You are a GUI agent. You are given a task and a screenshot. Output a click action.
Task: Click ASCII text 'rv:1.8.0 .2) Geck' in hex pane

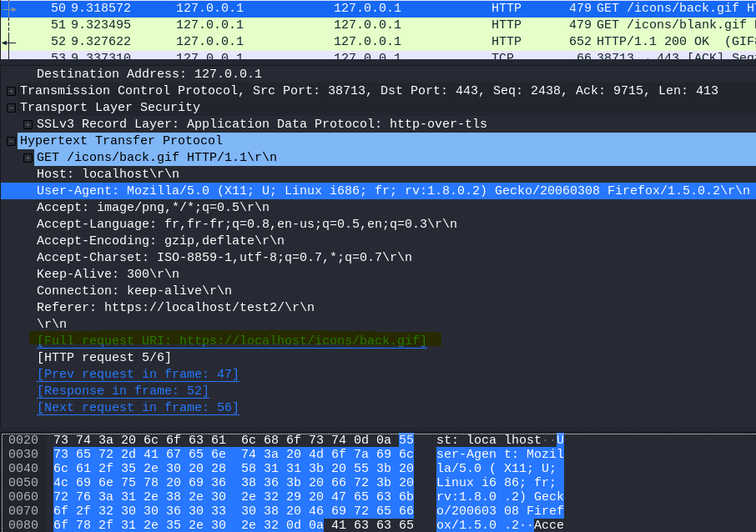[x=500, y=496]
